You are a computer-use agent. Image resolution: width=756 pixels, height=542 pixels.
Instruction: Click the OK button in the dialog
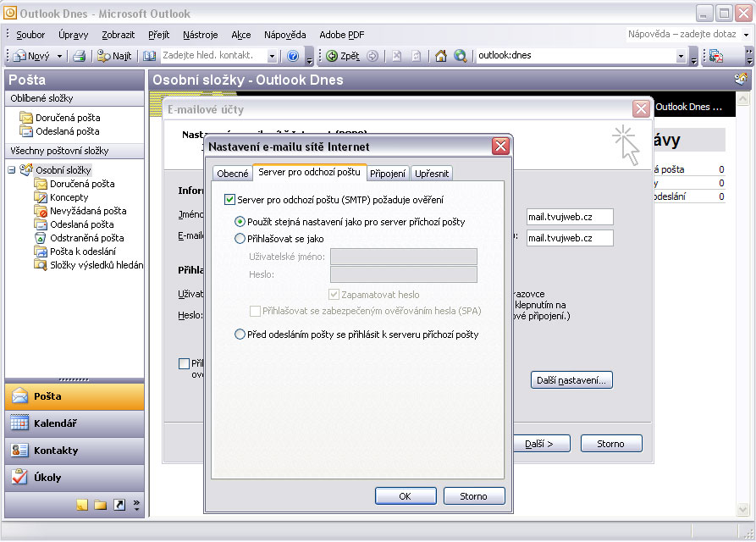(405, 496)
